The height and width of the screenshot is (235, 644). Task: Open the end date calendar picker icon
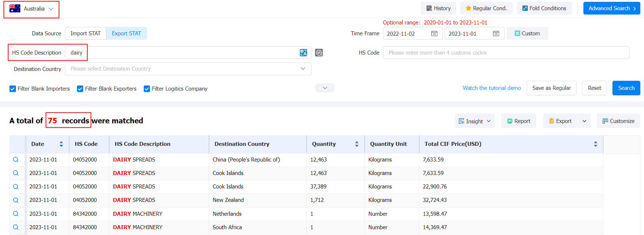[496, 33]
